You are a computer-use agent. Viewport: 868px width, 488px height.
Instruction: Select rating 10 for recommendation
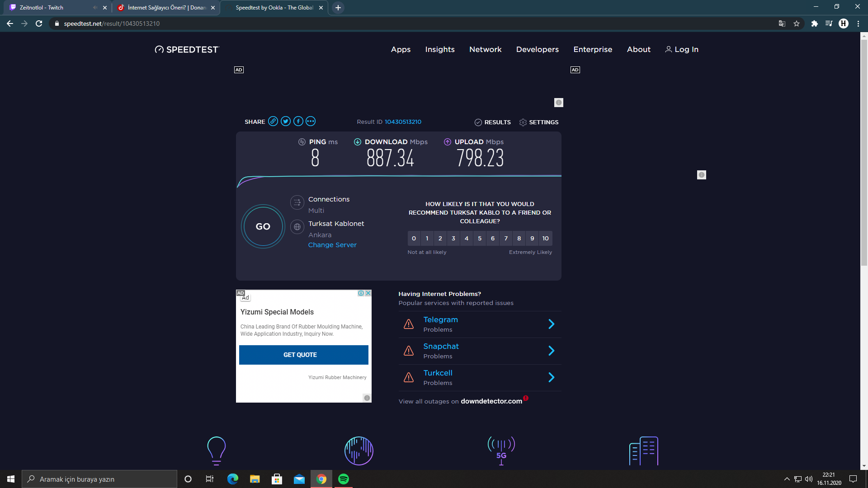(x=546, y=239)
